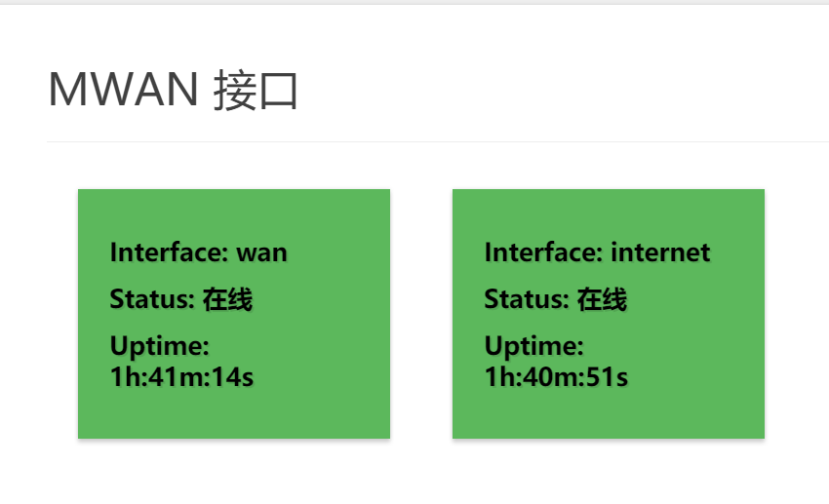The width and height of the screenshot is (829, 504).
Task: Click the Interface: wan label
Action: [198, 252]
